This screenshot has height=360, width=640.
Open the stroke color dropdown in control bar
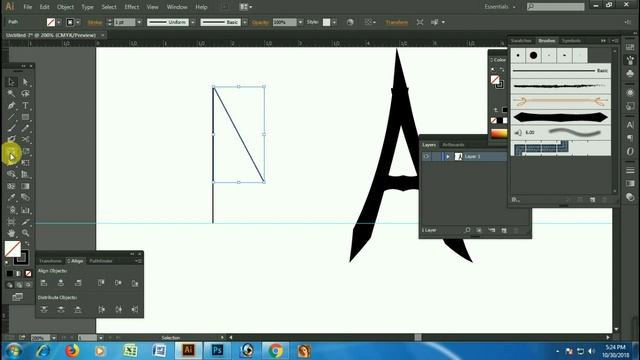click(x=78, y=22)
